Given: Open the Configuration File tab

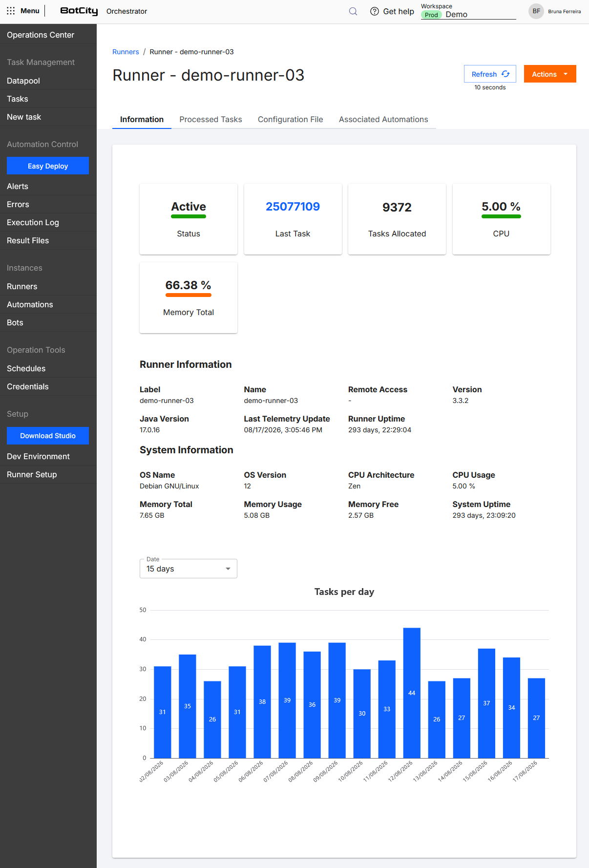Looking at the screenshot, I should pos(291,119).
